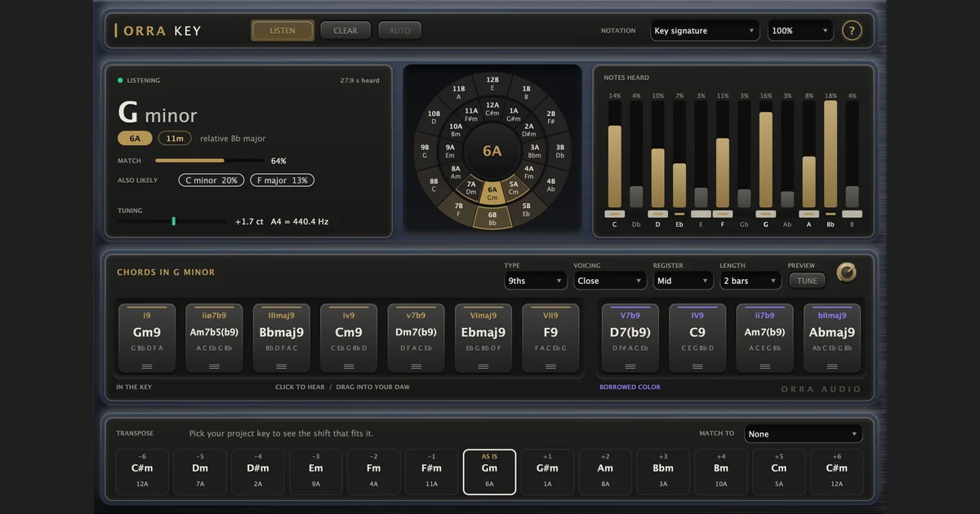The height and width of the screenshot is (514, 980).
Task: Open the Notation Key signature dropdown
Action: tap(706, 31)
